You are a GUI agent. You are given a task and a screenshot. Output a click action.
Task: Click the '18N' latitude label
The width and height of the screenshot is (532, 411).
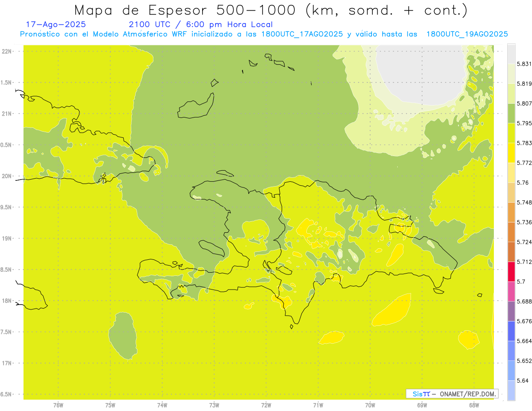pyautogui.click(x=7, y=301)
